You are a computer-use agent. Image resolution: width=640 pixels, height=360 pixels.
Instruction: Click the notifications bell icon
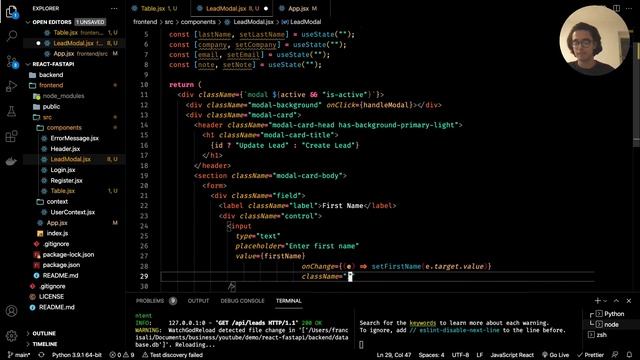629,355
